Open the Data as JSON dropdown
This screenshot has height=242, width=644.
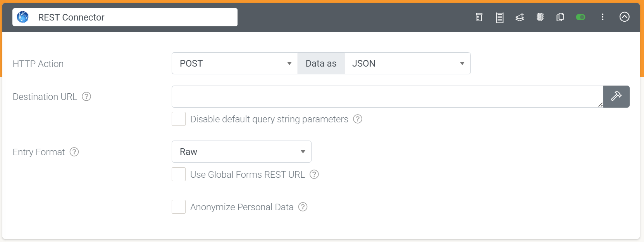click(x=407, y=64)
